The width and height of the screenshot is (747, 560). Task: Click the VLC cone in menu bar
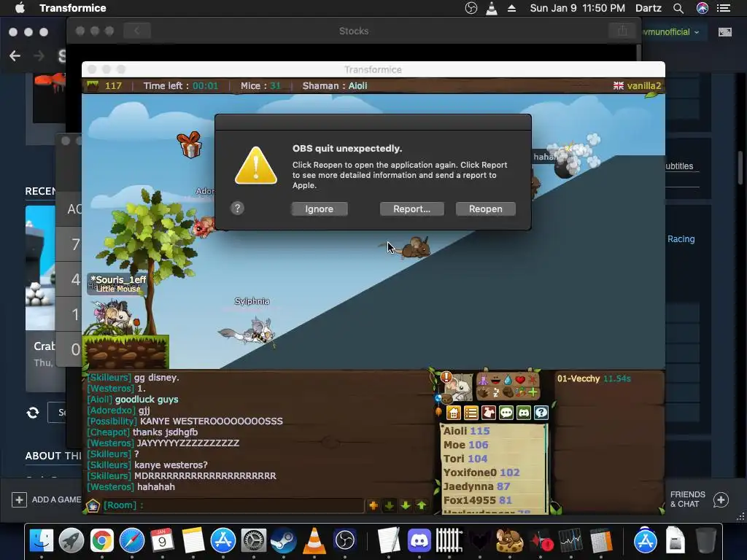point(491,8)
